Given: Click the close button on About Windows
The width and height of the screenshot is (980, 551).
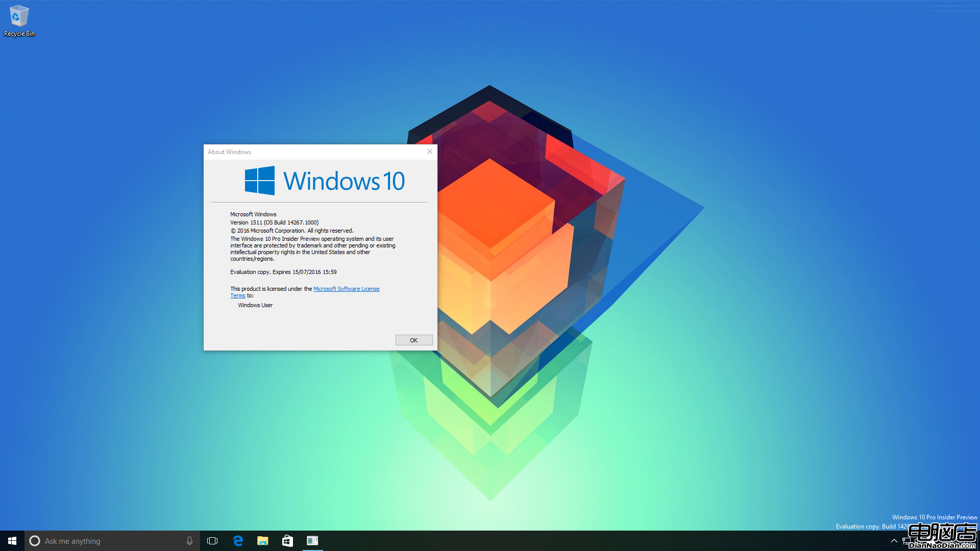Looking at the screenshot, I should click(430, 152).
